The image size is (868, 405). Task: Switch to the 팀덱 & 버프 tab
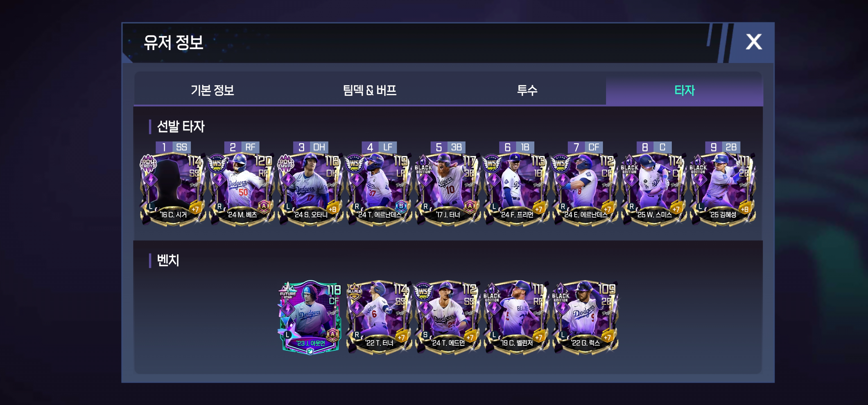point(370,90)
